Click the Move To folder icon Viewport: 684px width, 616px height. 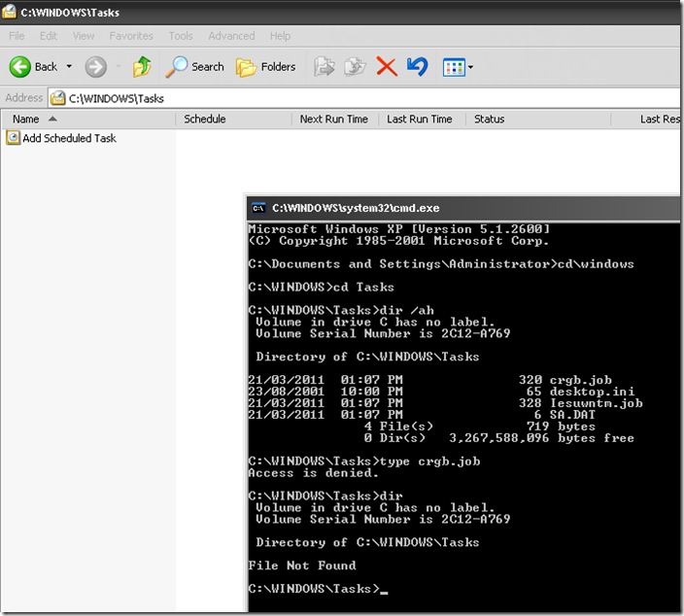325,67
